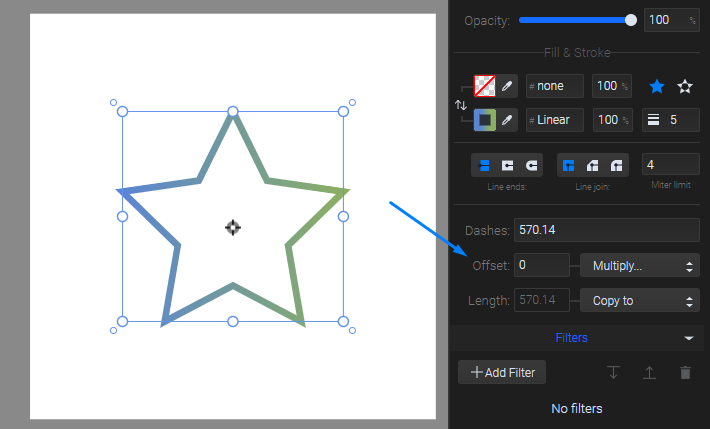
Task: Click the top-left corner selection handle
Action: pyautogui.click(x=122, y=111)
